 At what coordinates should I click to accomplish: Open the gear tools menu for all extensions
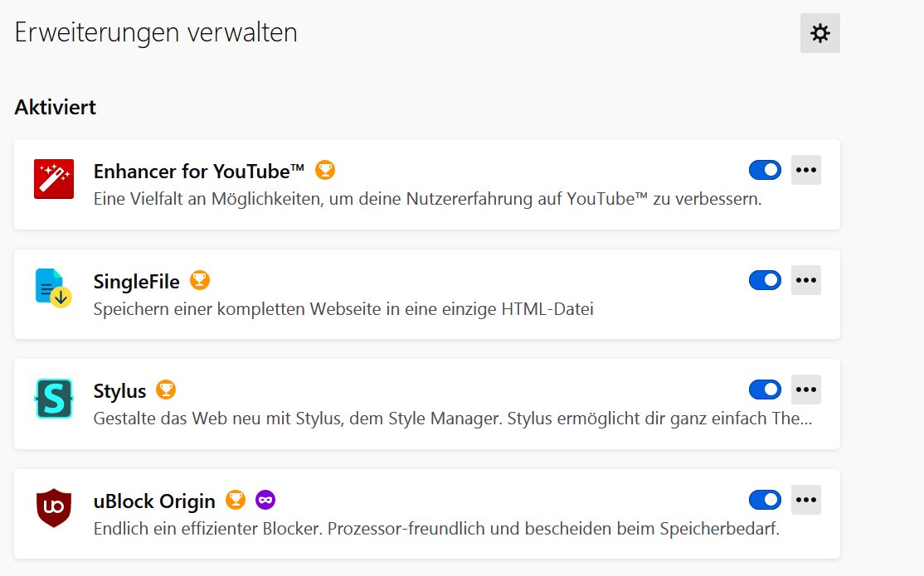click(x=820, y=33)
